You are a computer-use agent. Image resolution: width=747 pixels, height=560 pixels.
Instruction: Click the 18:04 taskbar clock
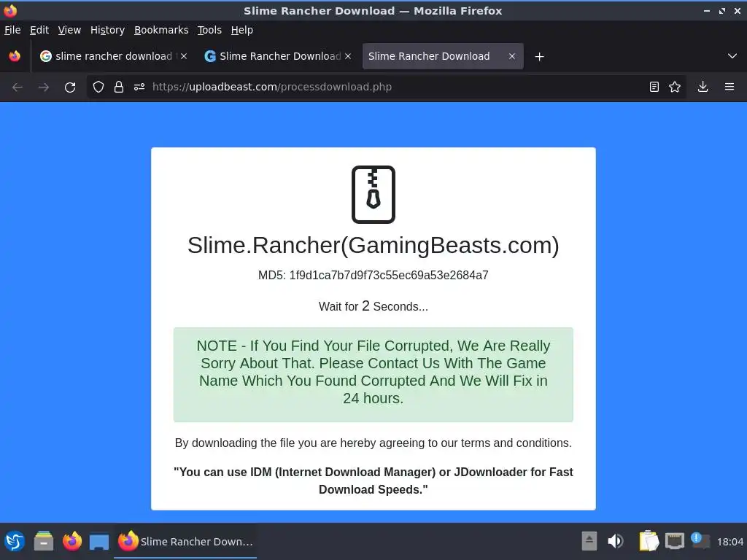[729, 542]
